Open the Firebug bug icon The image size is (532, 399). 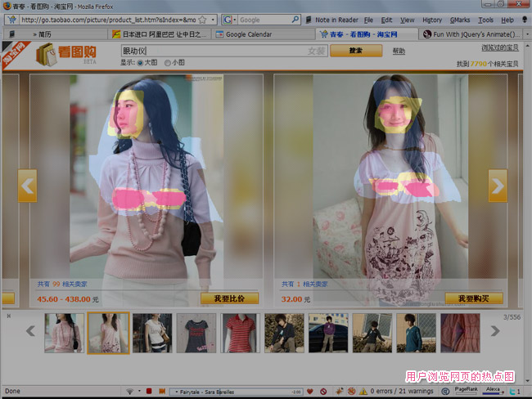click(x=340, y=391)
